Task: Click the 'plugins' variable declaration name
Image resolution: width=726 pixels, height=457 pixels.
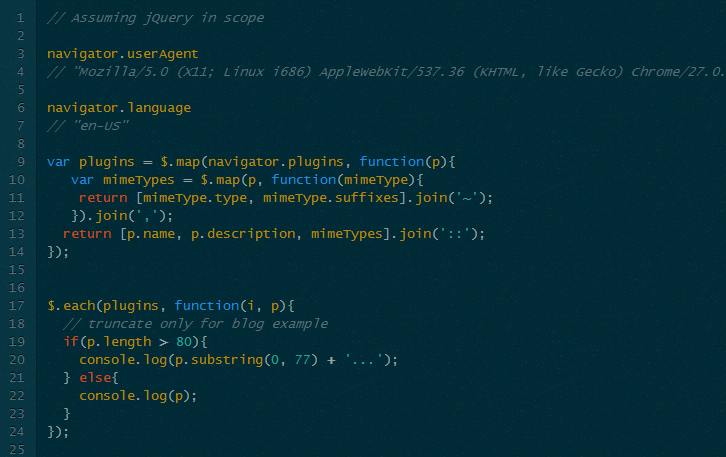Action: (106, 161)
